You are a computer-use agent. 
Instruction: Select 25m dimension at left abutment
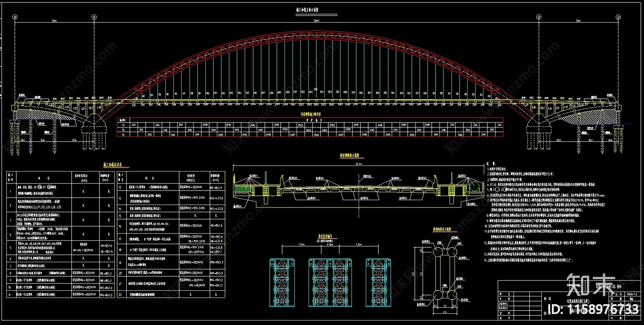74,140
